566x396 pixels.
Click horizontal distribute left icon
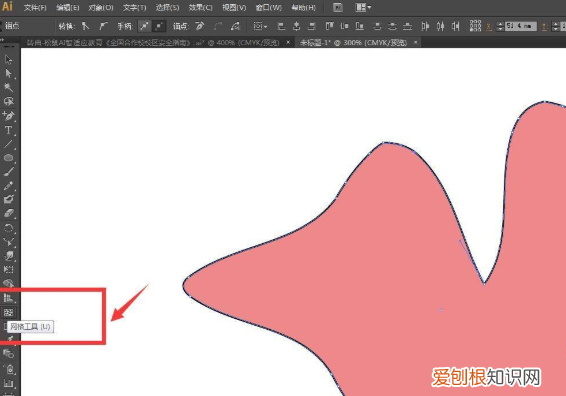tap(425, 26)
